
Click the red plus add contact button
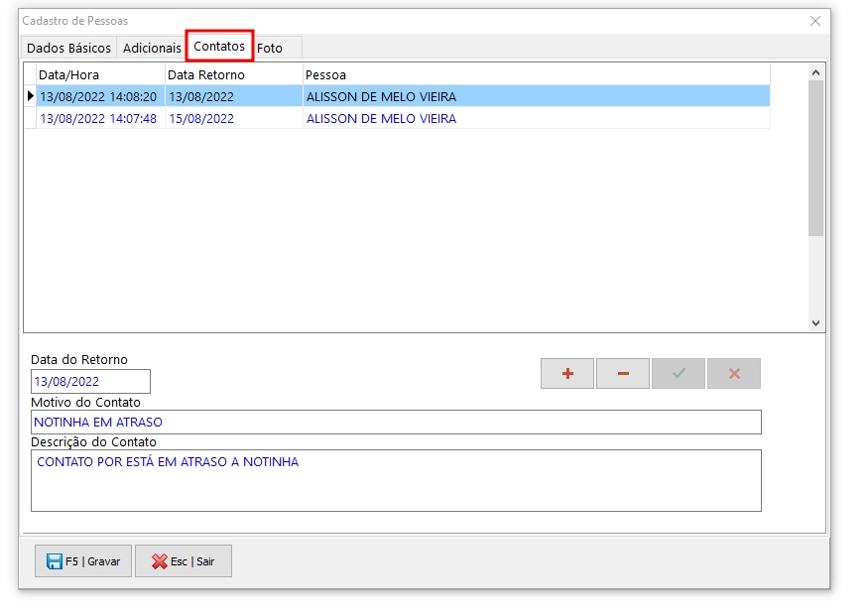tap(567, 374)
